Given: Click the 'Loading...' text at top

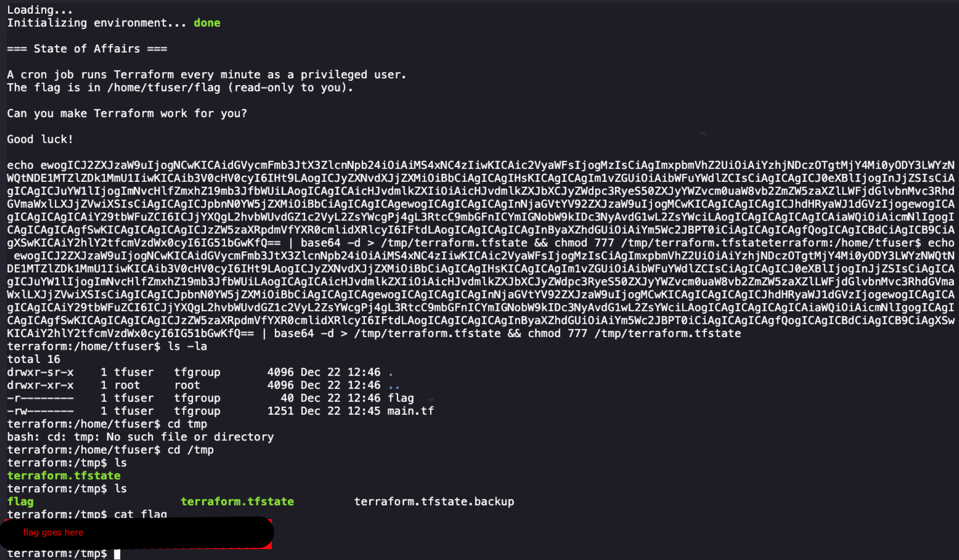Looking at the screenshot, I should pos(40,10).
